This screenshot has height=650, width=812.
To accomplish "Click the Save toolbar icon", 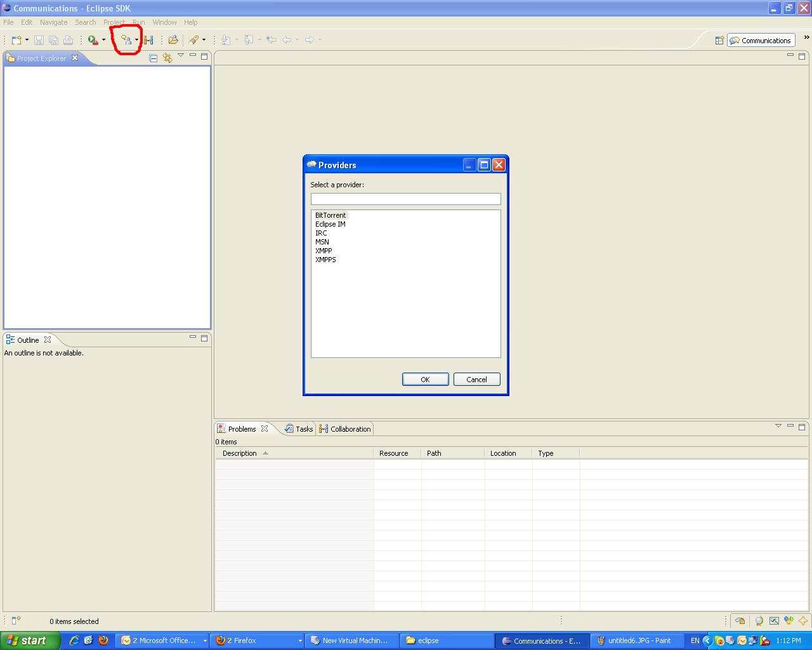I will click(x=39, y=40).
